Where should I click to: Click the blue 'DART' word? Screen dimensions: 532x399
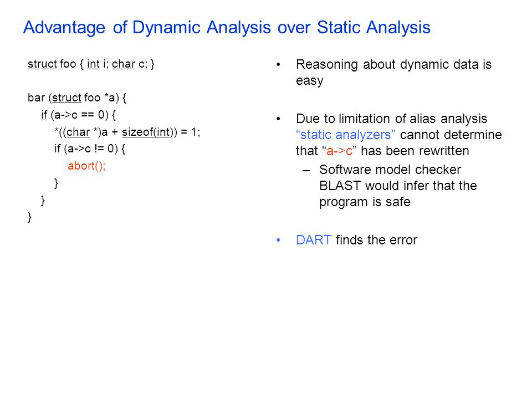pos(314,240)
